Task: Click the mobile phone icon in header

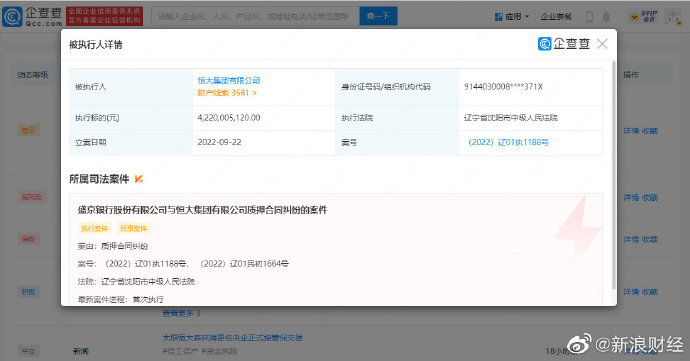Action: pyautogui.click(x=589, y=17)
